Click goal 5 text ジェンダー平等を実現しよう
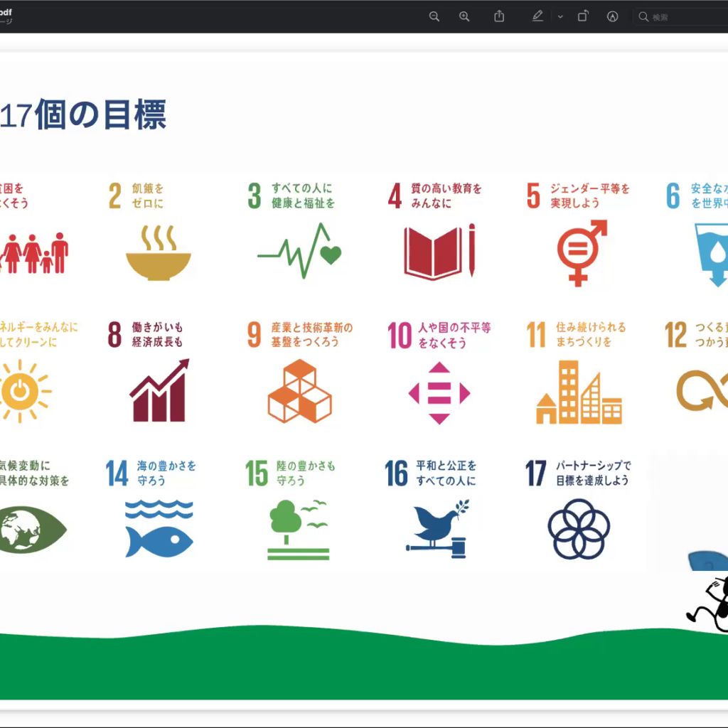Image resolution: width=728 pixels, height=728 pixels. point(589,196)
